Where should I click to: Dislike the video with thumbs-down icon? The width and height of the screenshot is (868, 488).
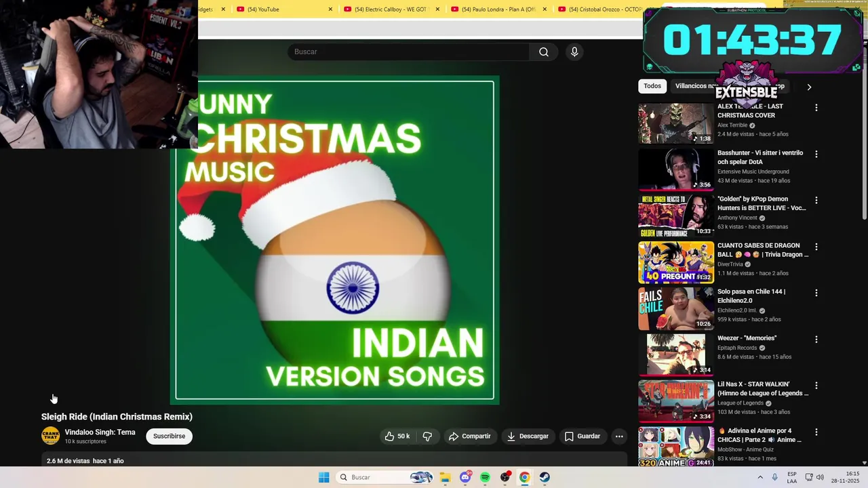(427, 436)
